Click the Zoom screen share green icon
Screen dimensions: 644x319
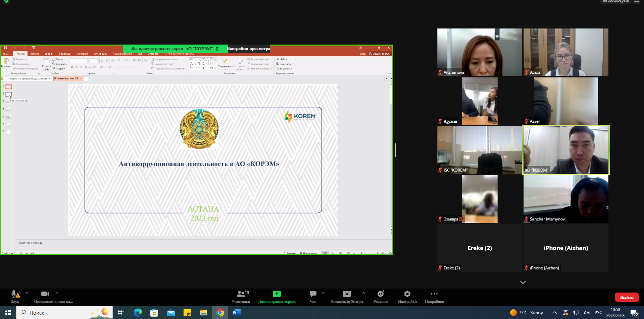click(x=277, y=294)
